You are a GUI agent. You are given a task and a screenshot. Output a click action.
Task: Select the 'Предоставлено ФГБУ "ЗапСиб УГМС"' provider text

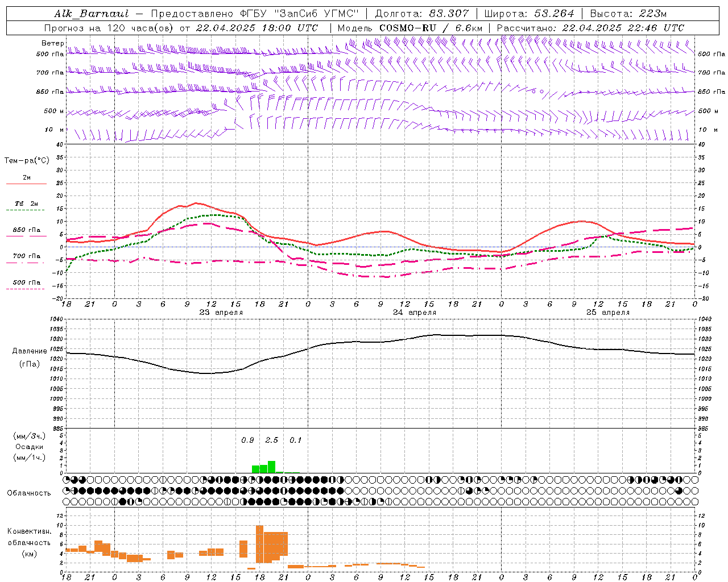pyautogui.click(x=255, y=14)
